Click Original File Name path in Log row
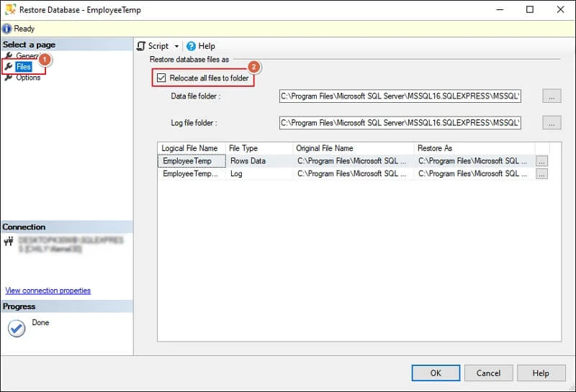This screenshot has width=576, height=392. 351,173
